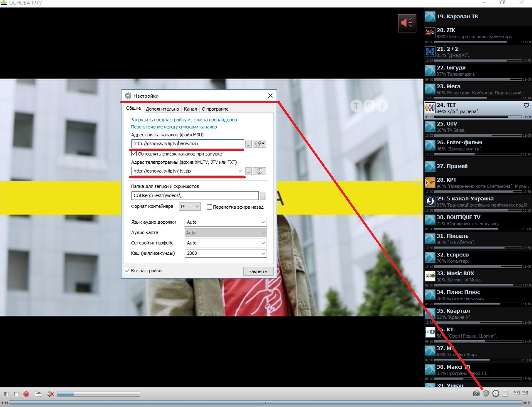Toggle the channel list panel icon
Viewport: 532px width, 407px height.
pos(505,393)
